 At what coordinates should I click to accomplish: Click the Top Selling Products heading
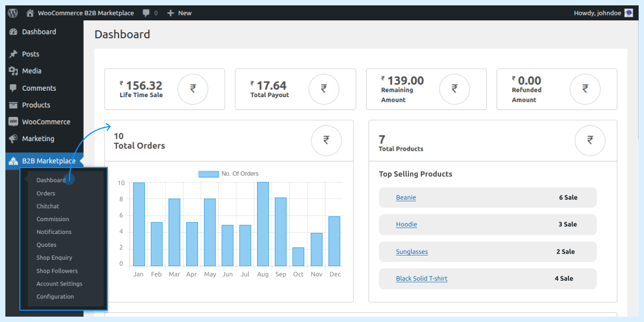(415, 174)
